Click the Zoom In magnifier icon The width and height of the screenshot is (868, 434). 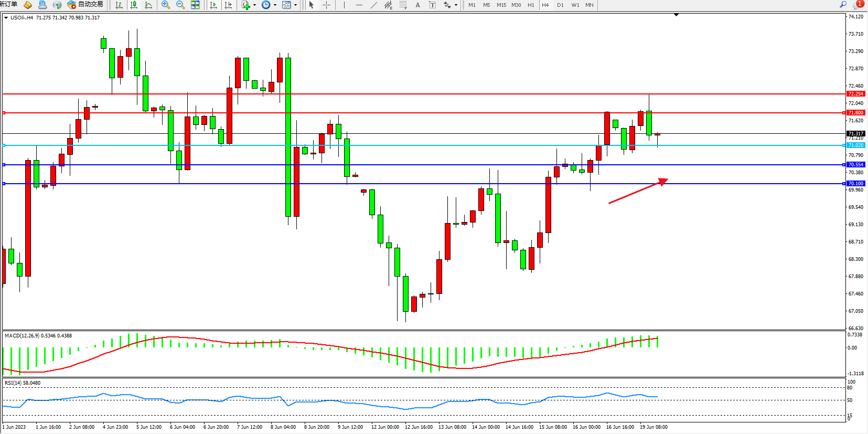(166, 5)
